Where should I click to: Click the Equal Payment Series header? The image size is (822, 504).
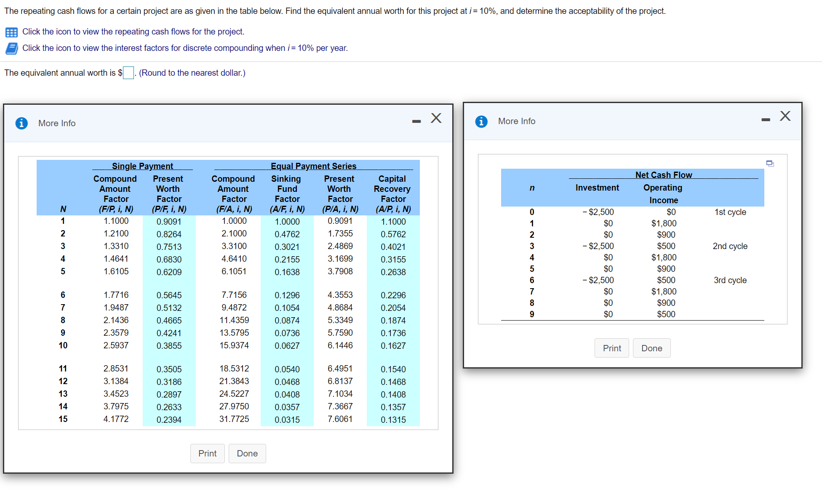tap(313, 166)
